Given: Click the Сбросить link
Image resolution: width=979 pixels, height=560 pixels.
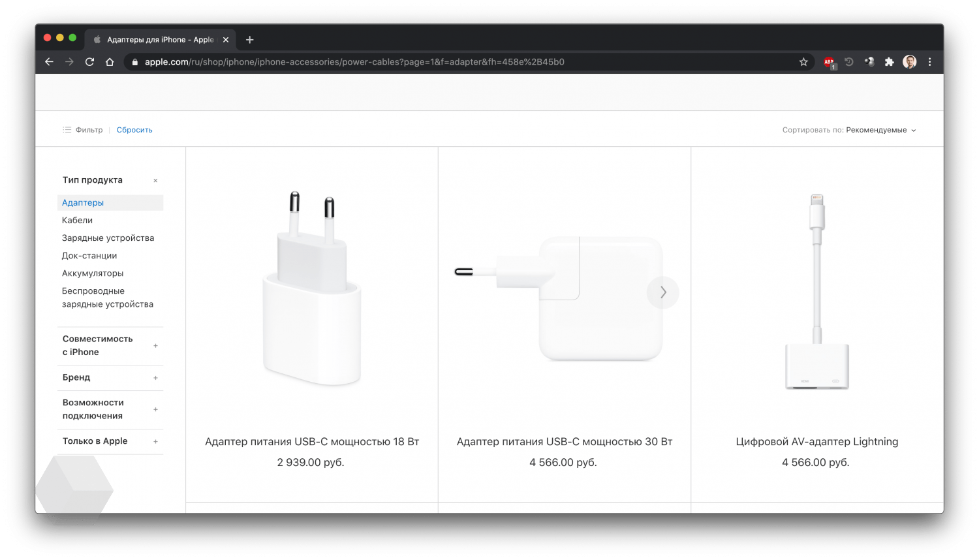Looking at the screenshot, I should click(134, 130).
